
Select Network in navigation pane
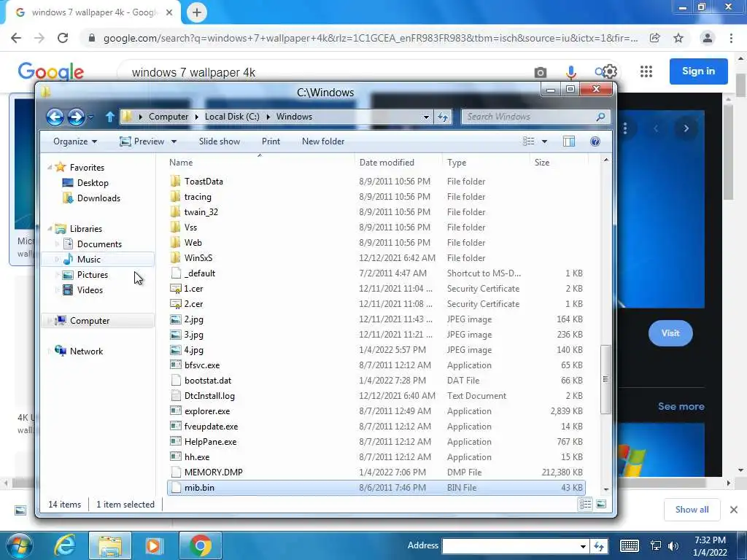tap(86, 351)
